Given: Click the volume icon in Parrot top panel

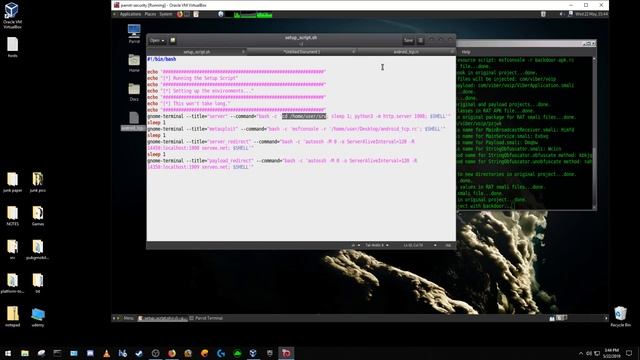Looking at the screenshot, I should coord(561,14).
